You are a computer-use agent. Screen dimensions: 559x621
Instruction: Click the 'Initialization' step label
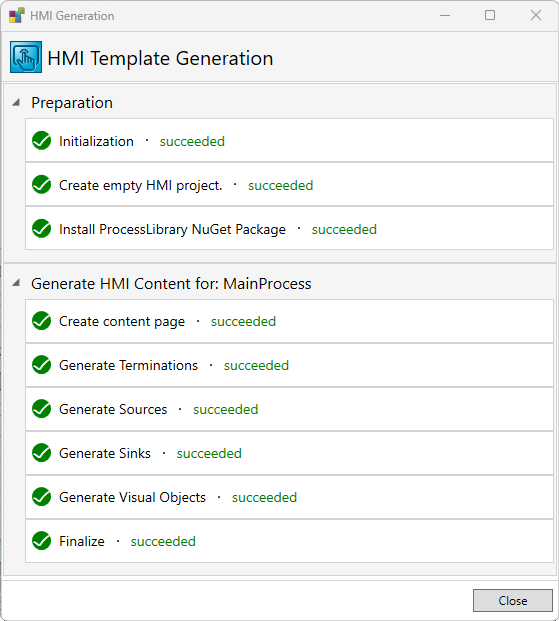tap(96, 141)
